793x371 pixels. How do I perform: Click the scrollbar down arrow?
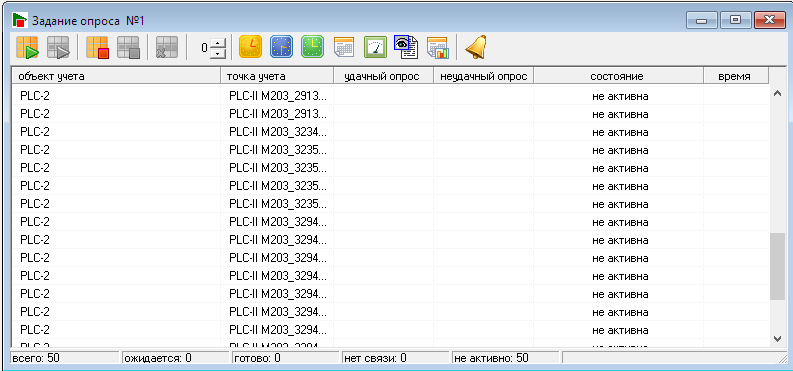pos(778,338)
